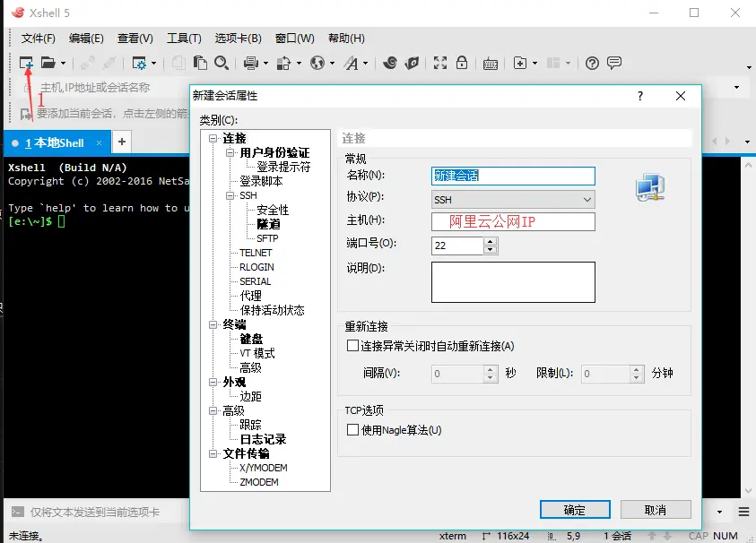Click the lock screen toolbar icon

[462, 63]
